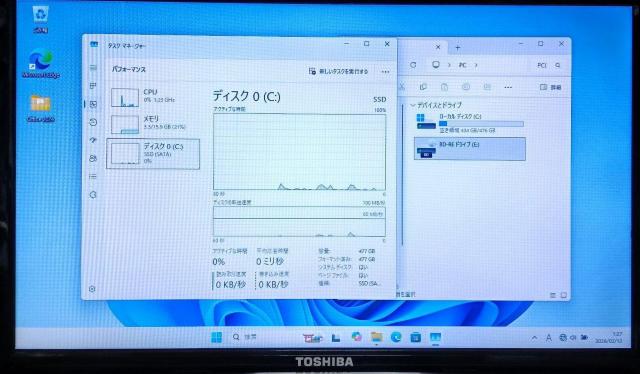Show hidden system tray icons
The height and width of the screenshot is (374, 640).
[534, 338]
